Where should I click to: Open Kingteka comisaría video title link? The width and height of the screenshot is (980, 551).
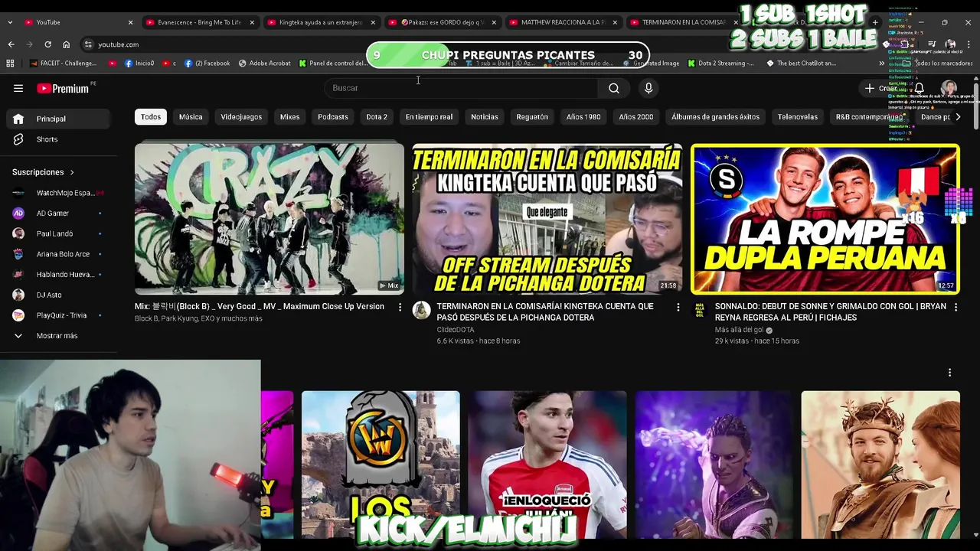[x=545, y=311]
